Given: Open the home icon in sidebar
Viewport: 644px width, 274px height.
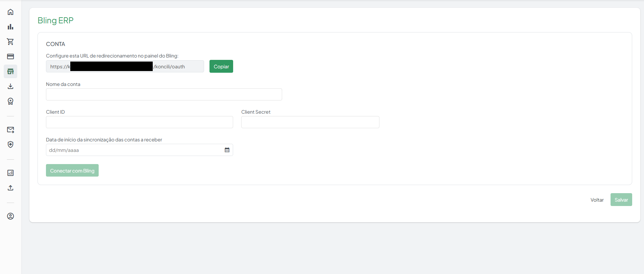Looking at the screenshot, I should (10, 12).
